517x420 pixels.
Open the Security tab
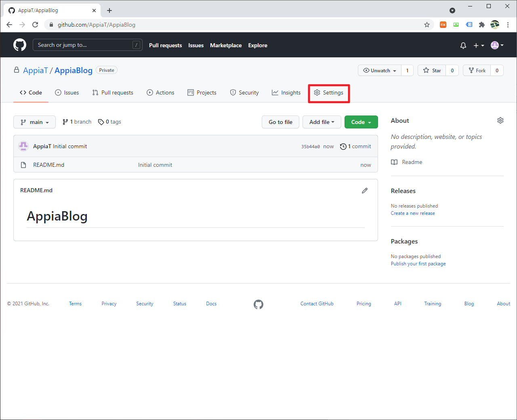[x=244, y=92]
